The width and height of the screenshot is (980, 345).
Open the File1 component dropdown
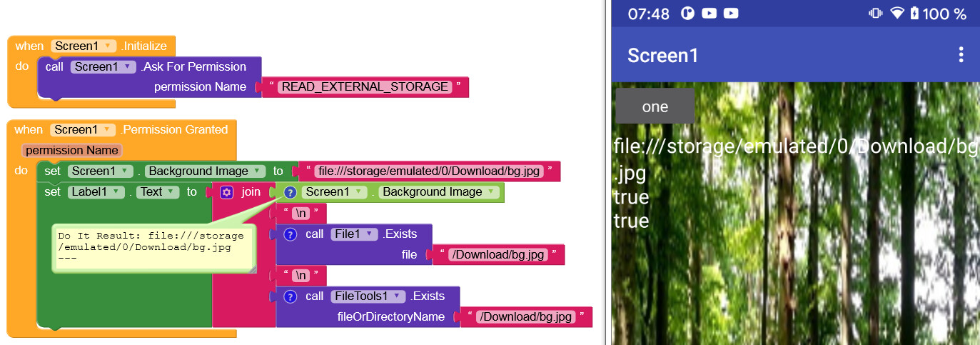[x=354, y=234]
